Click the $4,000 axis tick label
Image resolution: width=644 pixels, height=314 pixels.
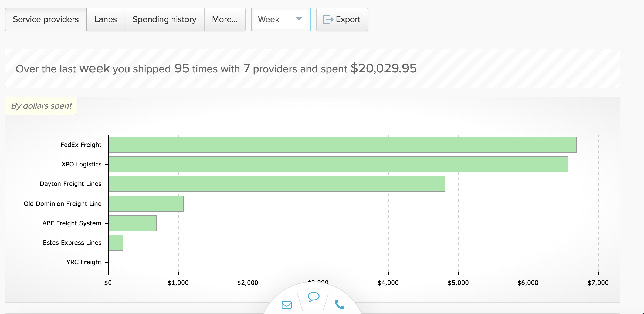[388, 283]
